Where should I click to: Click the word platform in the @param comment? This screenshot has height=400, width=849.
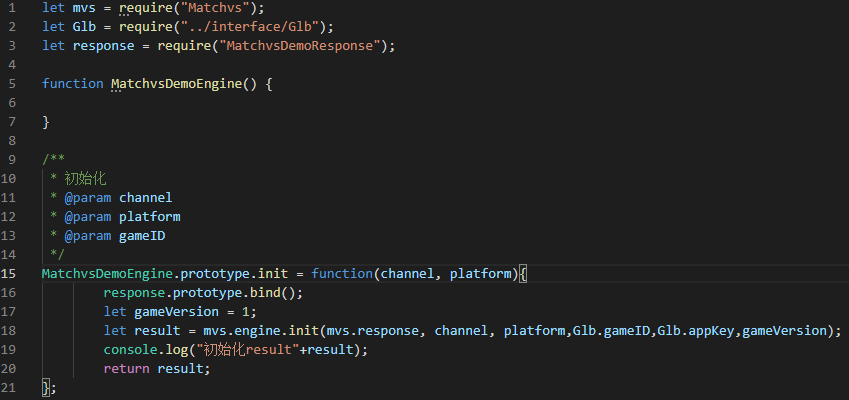pos(150,217)
